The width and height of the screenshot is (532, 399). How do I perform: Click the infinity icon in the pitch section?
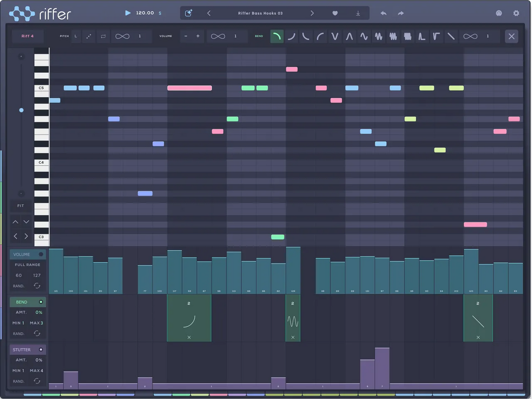point(122,36)
